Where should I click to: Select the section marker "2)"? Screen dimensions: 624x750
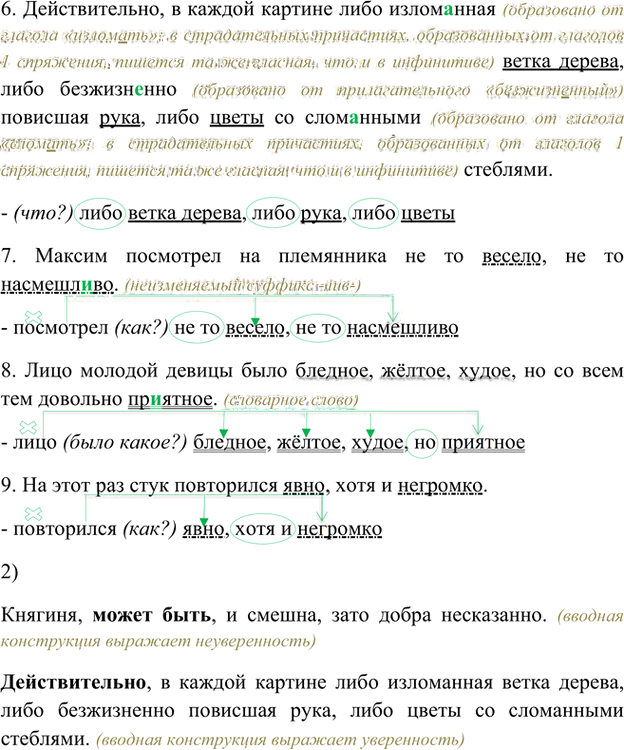click(10, 572)
